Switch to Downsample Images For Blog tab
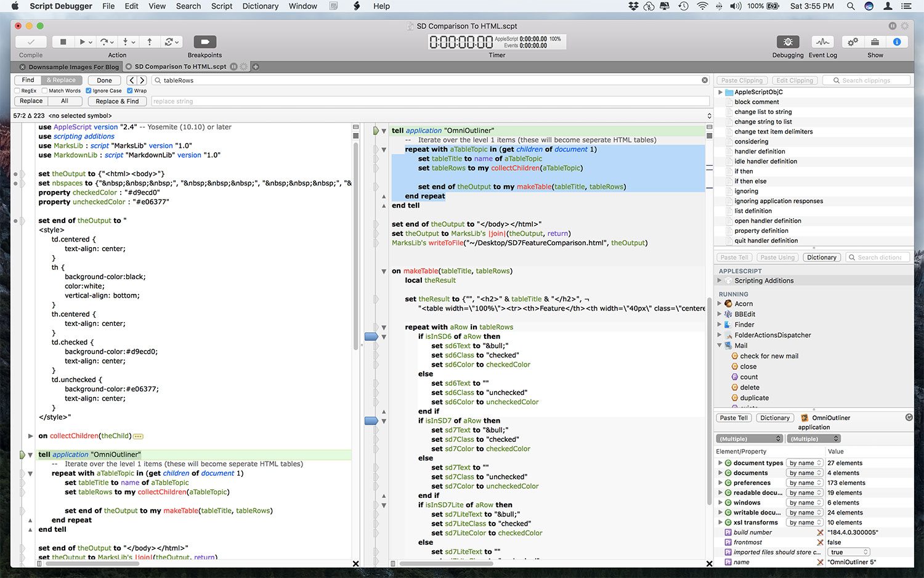Viewport: 924px width, 578px height. [x=73, y=67]
